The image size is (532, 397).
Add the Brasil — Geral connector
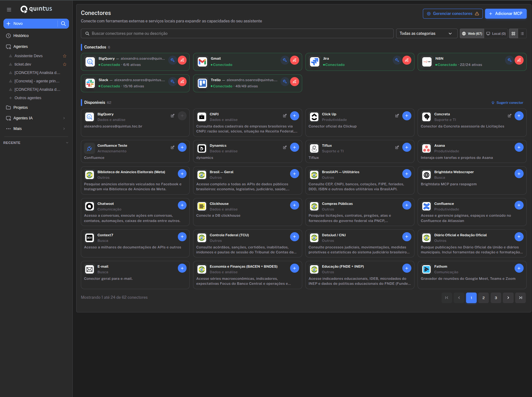294,174
